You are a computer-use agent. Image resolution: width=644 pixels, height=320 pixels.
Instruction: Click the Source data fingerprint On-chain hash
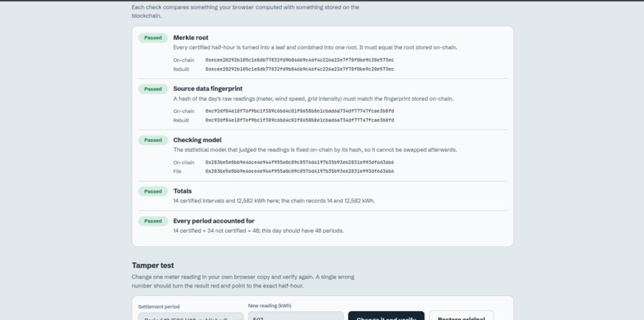click(x=300, y=111)
